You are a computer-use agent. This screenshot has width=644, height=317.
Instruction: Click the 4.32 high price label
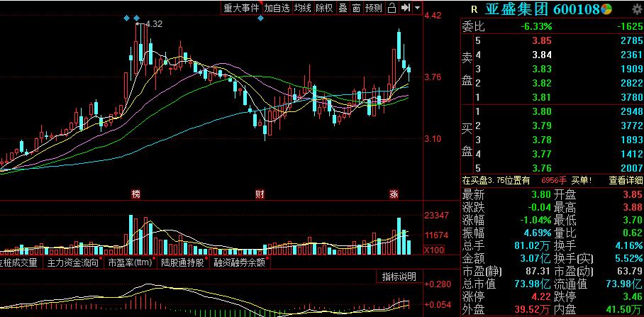click(154, 24)
